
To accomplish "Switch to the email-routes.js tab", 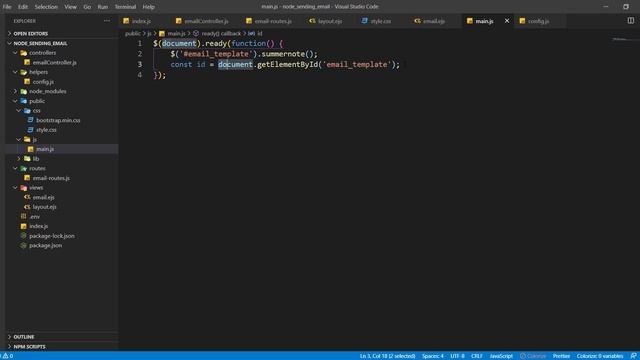I will coord(273,21).
